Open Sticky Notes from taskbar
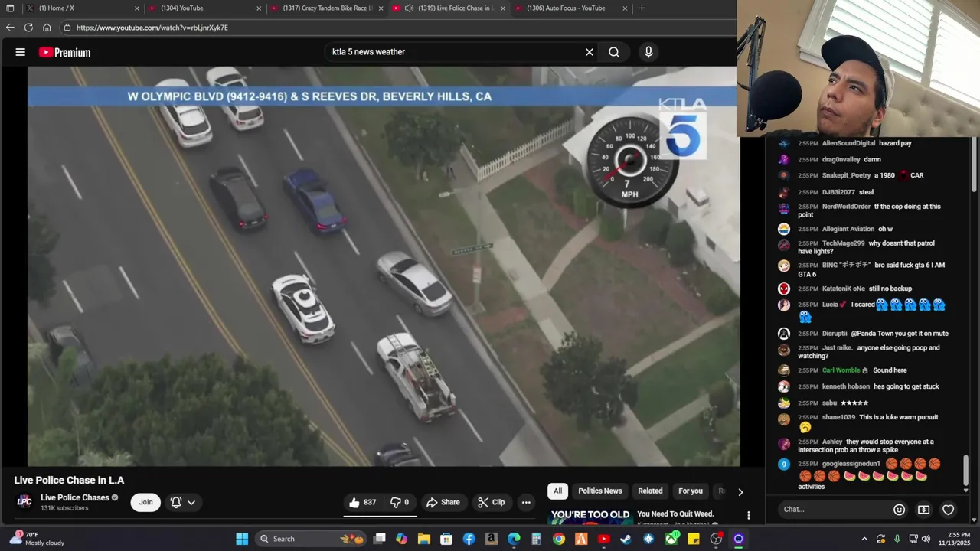 click(x=694, y=539)
